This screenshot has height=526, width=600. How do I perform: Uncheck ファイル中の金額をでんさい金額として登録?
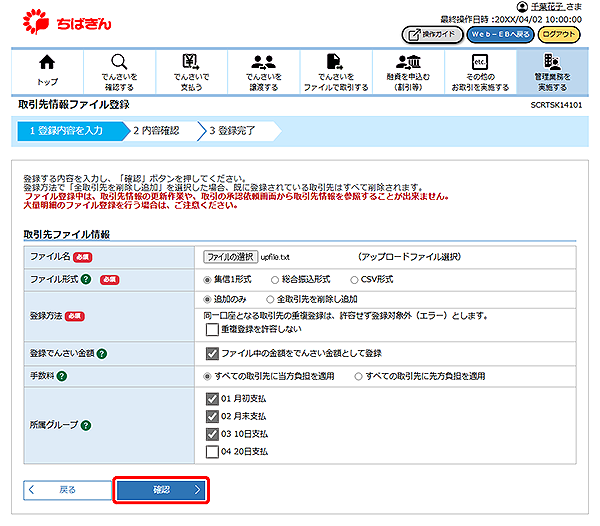pyautogui.click(x=212, y=353)
